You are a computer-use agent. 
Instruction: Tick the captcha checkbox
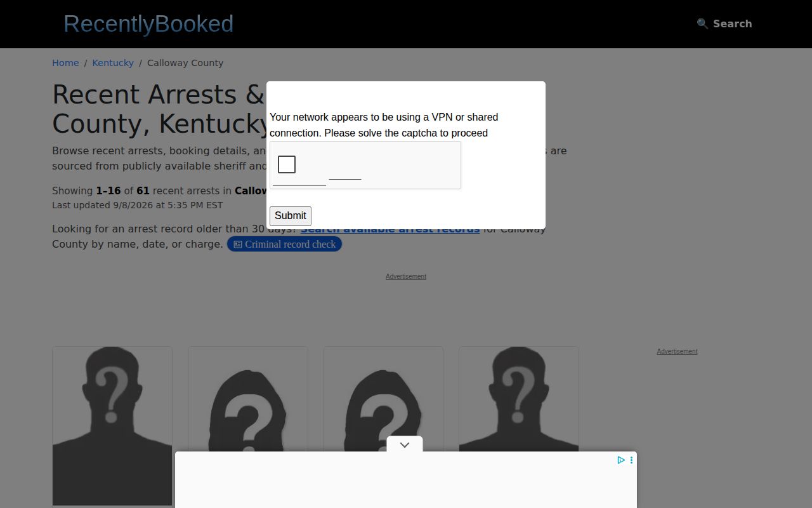click(x=287, y=164)
